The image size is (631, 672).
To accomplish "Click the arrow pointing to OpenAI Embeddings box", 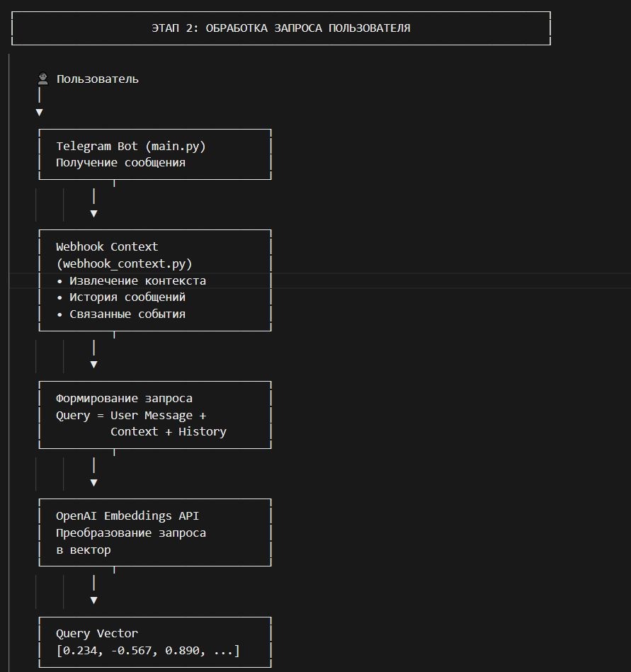I will click(93, 482).
